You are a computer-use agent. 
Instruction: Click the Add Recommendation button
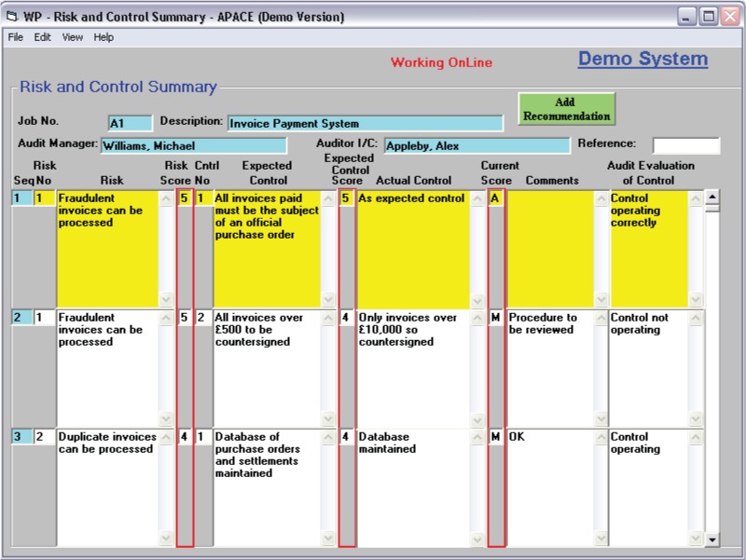click(567, 109)
